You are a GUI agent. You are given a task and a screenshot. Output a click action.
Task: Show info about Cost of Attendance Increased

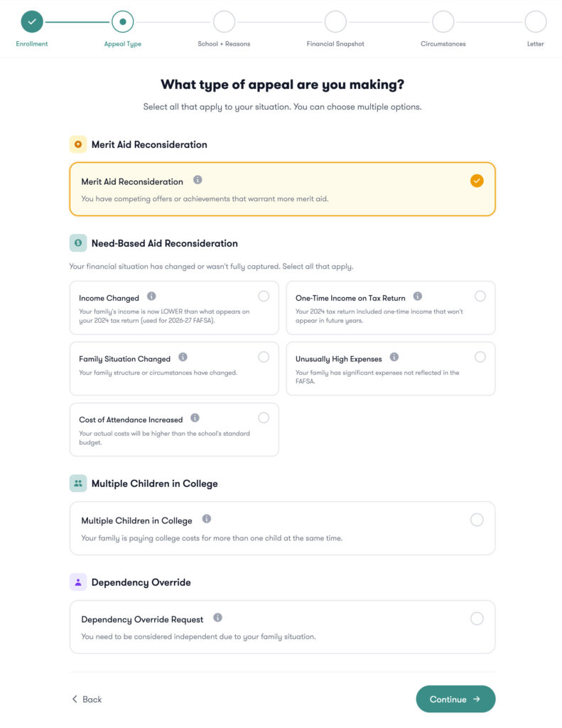195,418
